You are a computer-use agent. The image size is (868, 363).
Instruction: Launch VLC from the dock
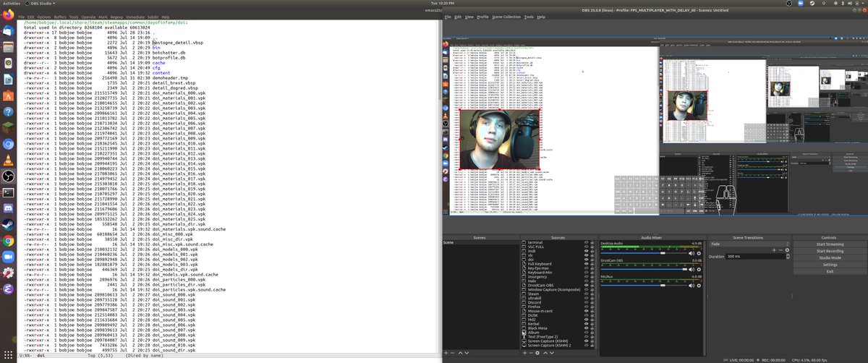click(x=8, y=161)
